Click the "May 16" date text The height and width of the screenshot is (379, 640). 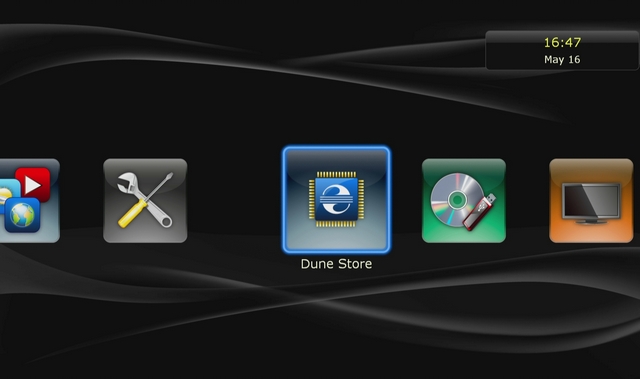[562, 60]
